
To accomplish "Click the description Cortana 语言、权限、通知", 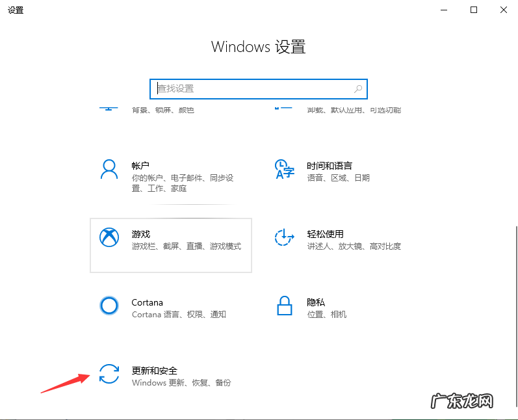I will click(x=179, y=314).
